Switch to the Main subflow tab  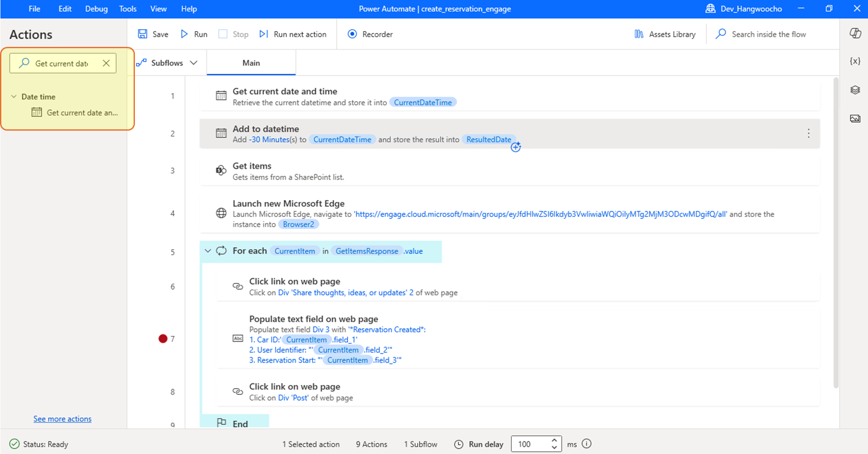(x=251, y=63)
